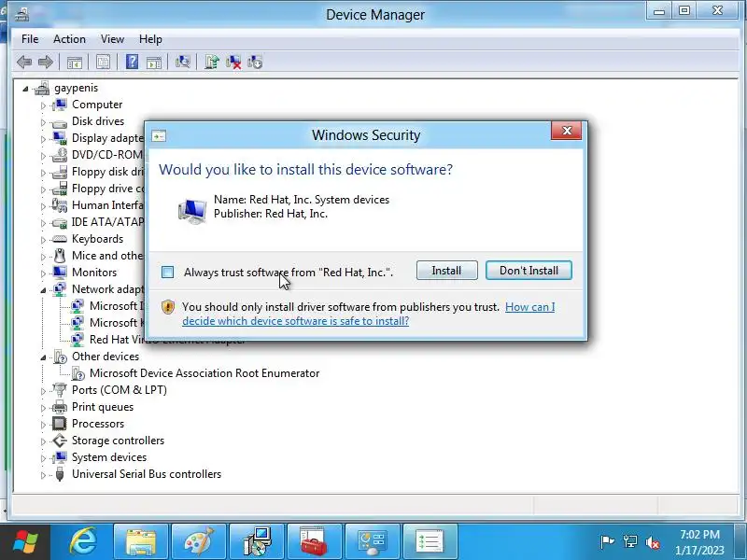This screenshot has height=560, width=747.
Task: Go forward using the toolbar forward arrow
Action: pyautogui.click(x=45, y=62)
